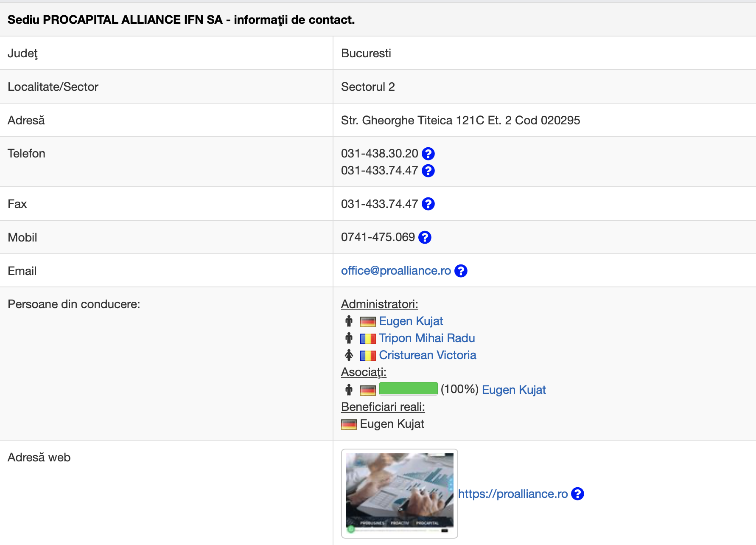Click help icon next to phone 031-438.30.20

tap(428, 154)
